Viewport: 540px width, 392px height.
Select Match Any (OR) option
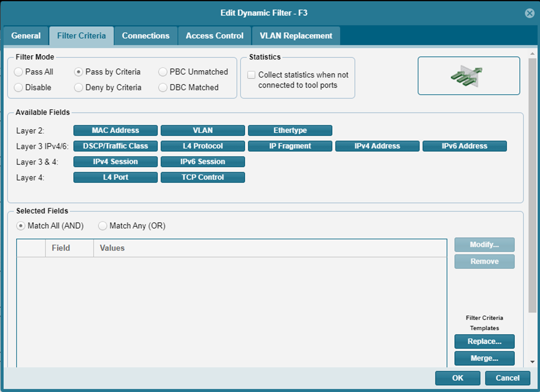point(103,226)
